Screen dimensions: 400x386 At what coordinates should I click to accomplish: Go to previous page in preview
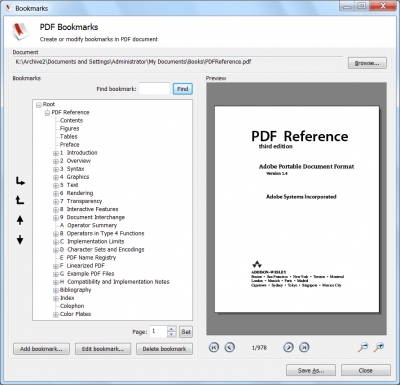click(x=229, y=347)
